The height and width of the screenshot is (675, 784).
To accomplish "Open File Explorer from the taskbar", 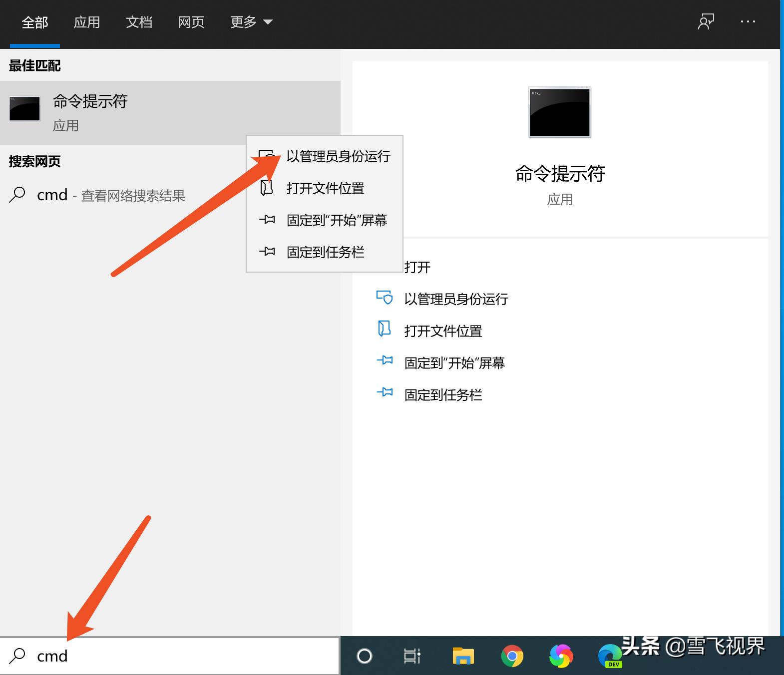I will (x=463, y=656).
